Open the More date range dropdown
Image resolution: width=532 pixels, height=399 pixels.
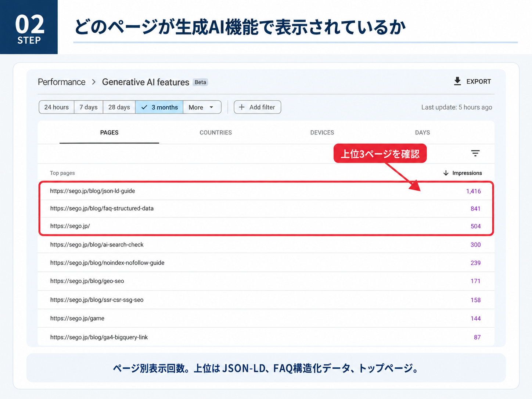(x=202, y=107)
